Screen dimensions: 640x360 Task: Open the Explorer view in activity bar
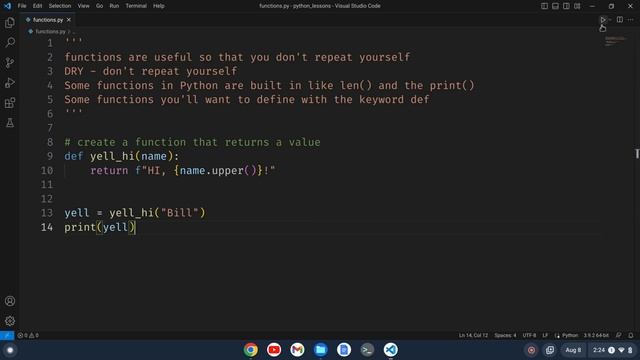(10, 23)
